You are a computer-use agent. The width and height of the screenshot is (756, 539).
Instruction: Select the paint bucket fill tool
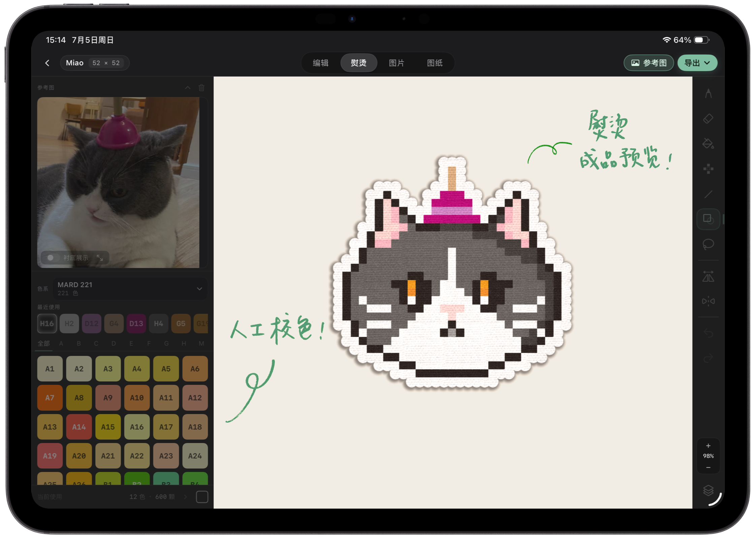[708, 144]
